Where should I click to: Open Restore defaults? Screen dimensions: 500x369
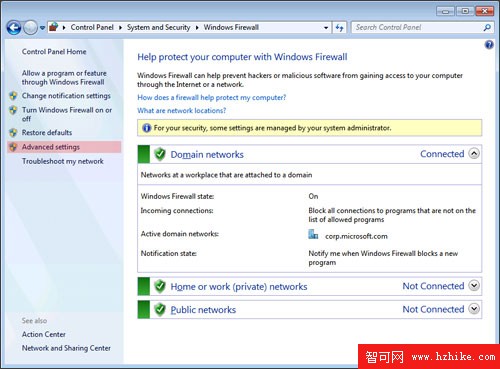pos(47,133)
